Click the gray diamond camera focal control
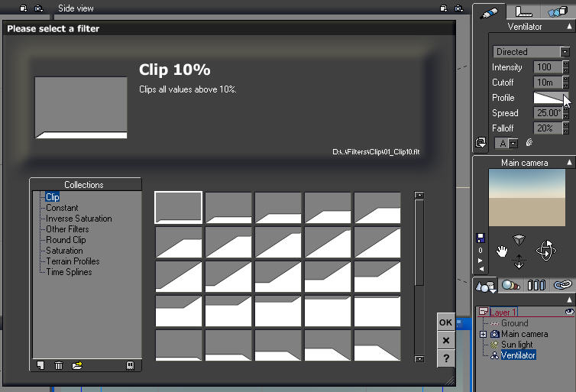 519,240
